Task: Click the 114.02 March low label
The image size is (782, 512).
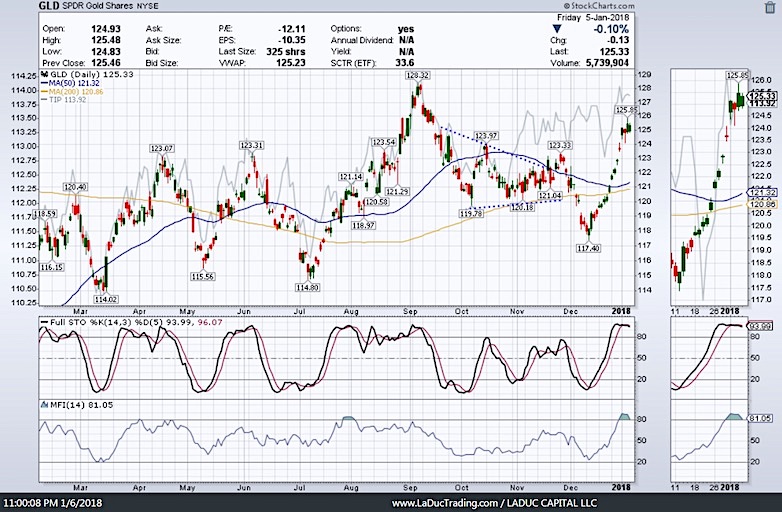Action: pos(106,299)
